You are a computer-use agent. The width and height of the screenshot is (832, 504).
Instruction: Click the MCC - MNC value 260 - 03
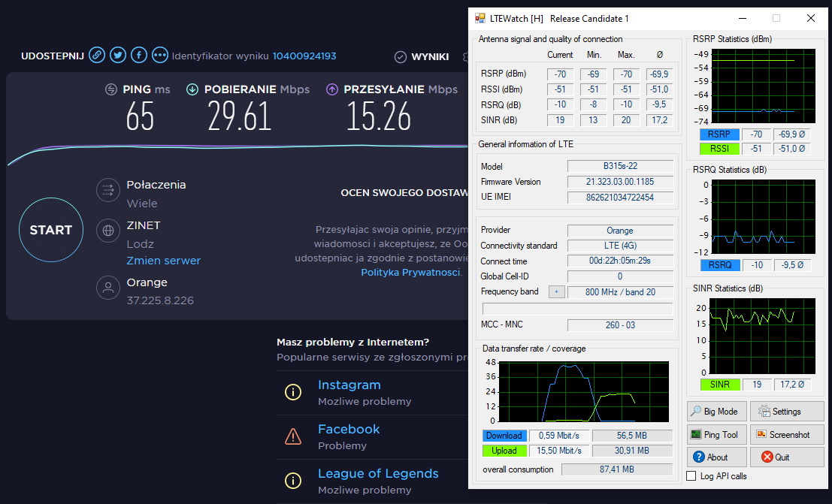coord(620,325)
